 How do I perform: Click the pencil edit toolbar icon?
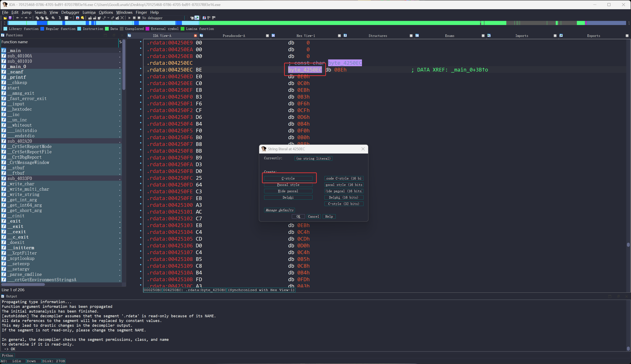117,18
